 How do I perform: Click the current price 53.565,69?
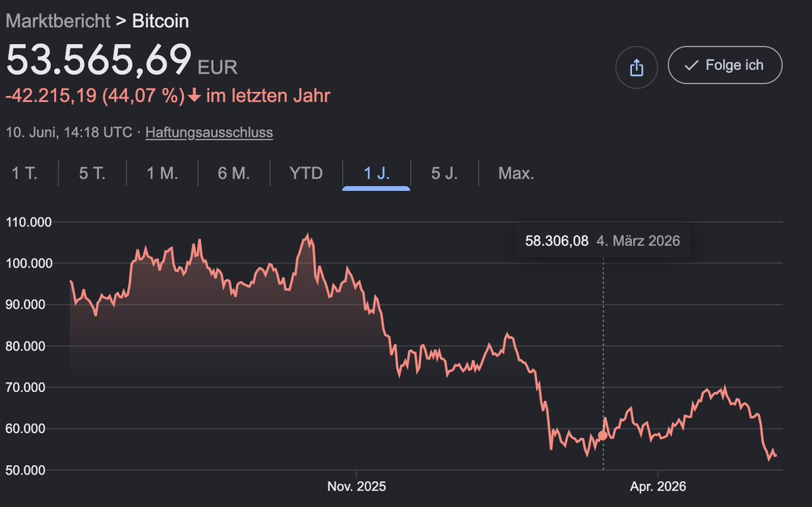99,60
